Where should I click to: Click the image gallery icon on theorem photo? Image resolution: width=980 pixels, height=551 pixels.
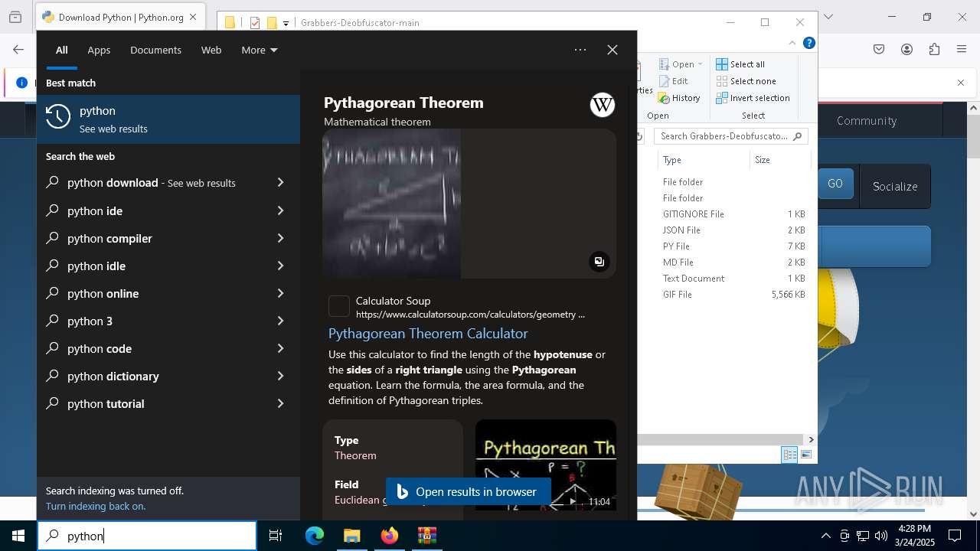pyautogui.click(x=599, y=262)
